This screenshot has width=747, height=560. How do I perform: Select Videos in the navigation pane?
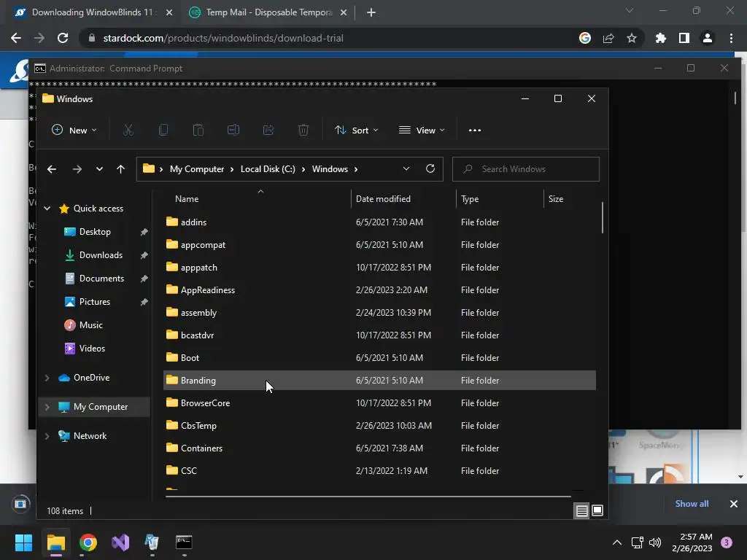[92, 349]
